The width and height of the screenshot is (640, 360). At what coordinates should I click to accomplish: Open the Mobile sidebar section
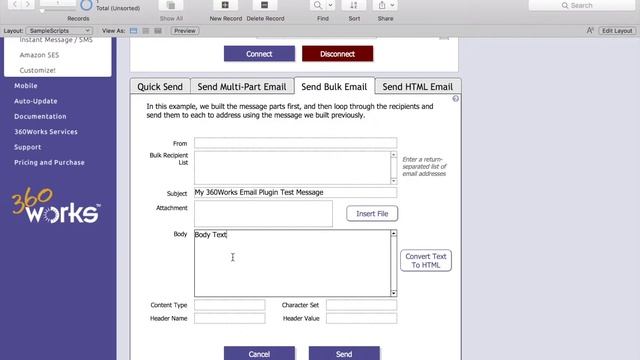pyautogui.click(x=26, y=86)
